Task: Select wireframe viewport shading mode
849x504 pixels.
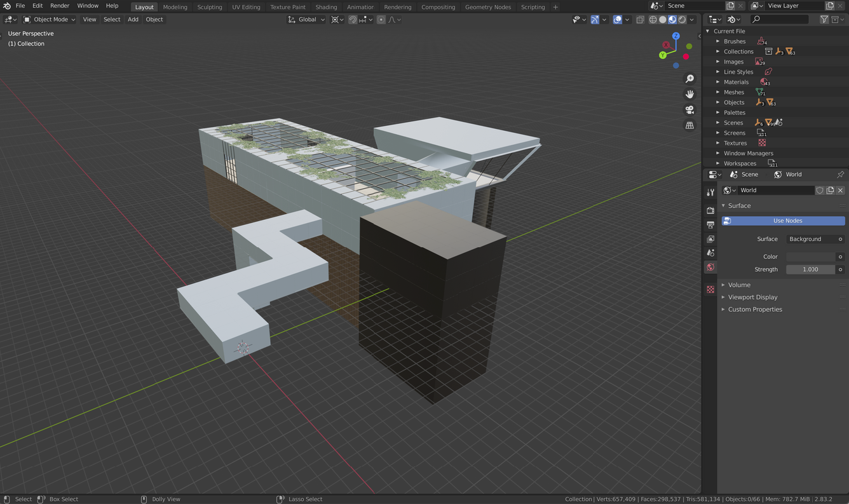Action: click(653, 20)
